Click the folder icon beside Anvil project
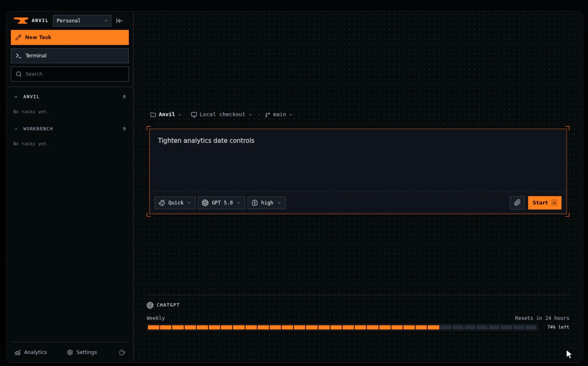This screenshot has height=366, width=588. click(x=153, y=114)
